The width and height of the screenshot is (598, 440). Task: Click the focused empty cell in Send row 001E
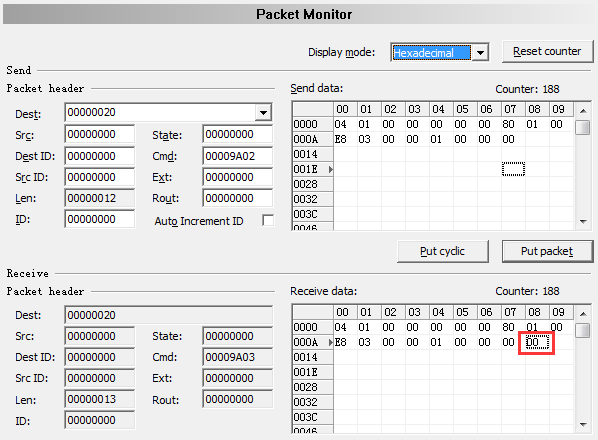tap(513, 169)
